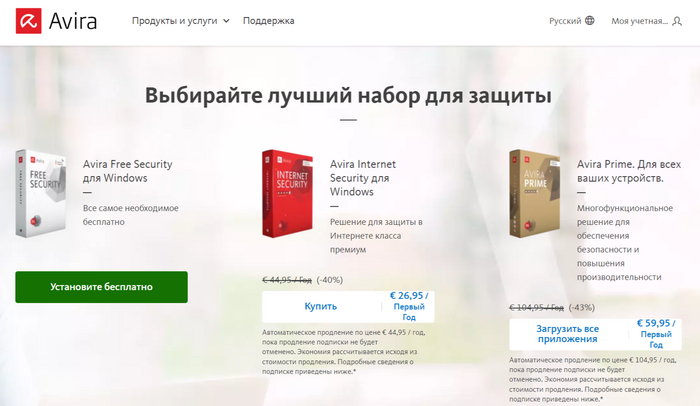Open Avira Prime. Для всех ваших устройств title
700x406 pixels.
click(x=629, y=171)
